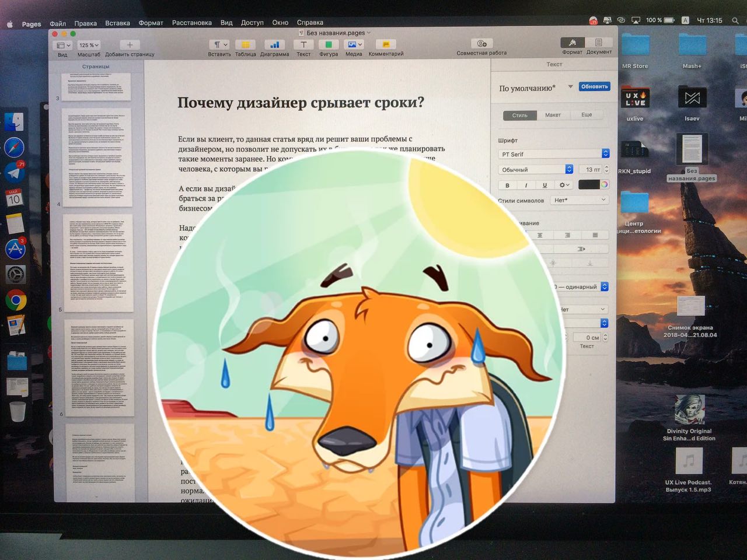Click the Обновить style button
This screenshot has width=747, height=560.
(594, 86)
